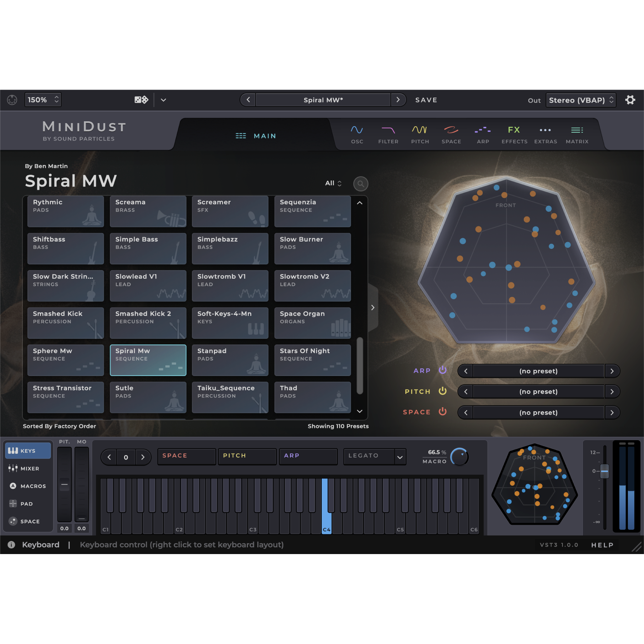644x644 pixels.
Task: Open the PITCH (no preset) selector
Action: 538,392
